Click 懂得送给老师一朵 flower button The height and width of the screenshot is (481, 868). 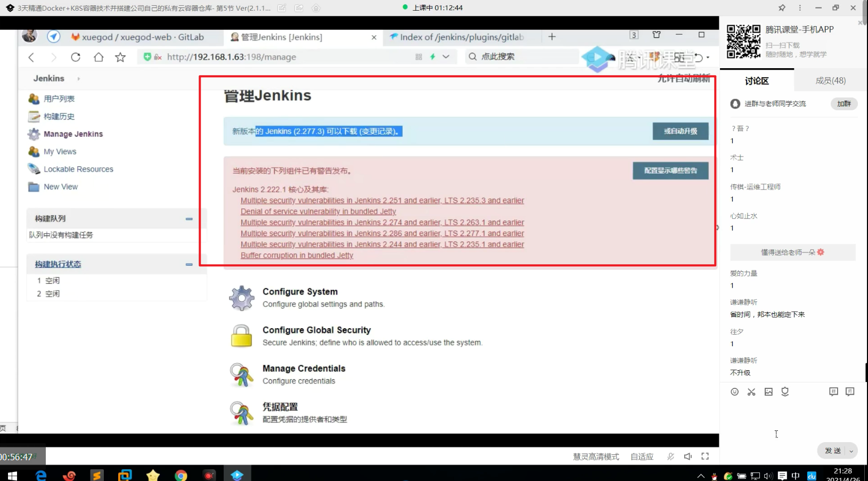(x=792, y=252)
